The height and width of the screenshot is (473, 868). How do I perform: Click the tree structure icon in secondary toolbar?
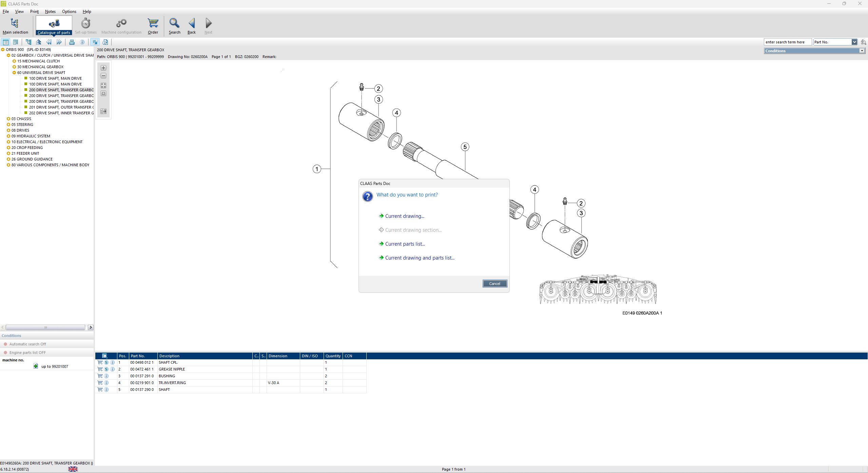pyautogui.click(x=28, y=42)
